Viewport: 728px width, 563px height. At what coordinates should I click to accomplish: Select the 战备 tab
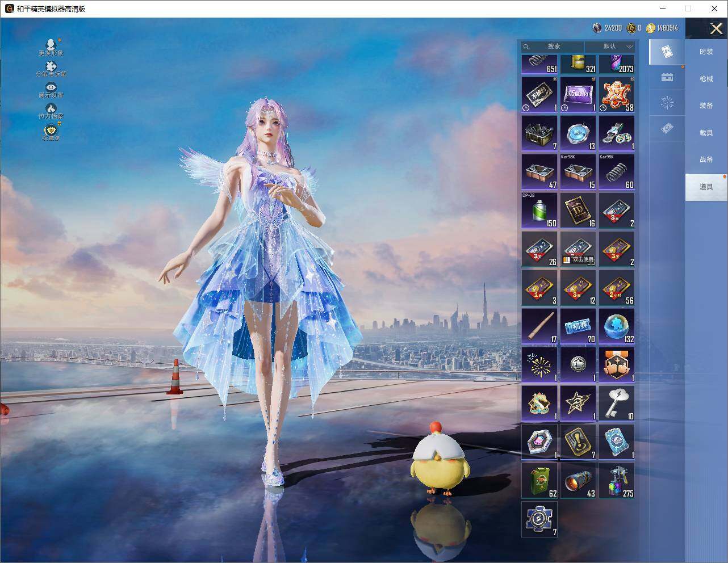[706, 159]
